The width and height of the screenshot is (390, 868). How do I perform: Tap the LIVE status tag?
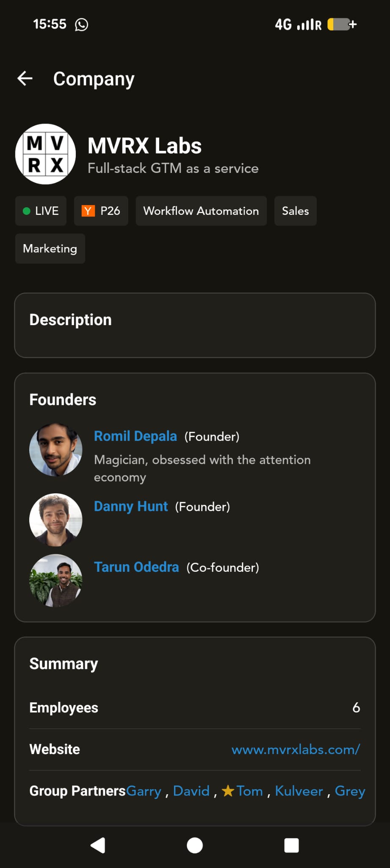pyautogui.click(x=41, y=211)
